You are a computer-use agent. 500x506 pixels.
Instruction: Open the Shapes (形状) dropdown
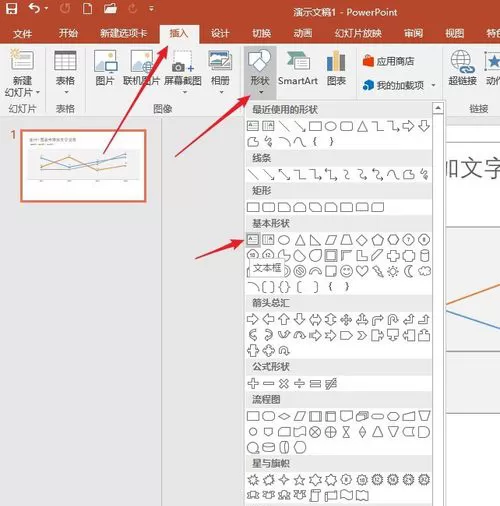tap(260, 71)
